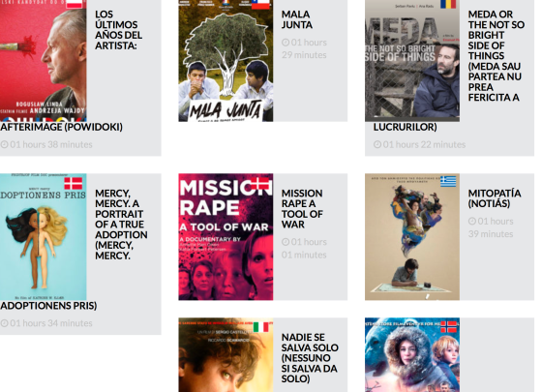Screen dimensions: 542x392
Task: Open the Nadie Se Salva Solo title link
Action: click(310, 358)
